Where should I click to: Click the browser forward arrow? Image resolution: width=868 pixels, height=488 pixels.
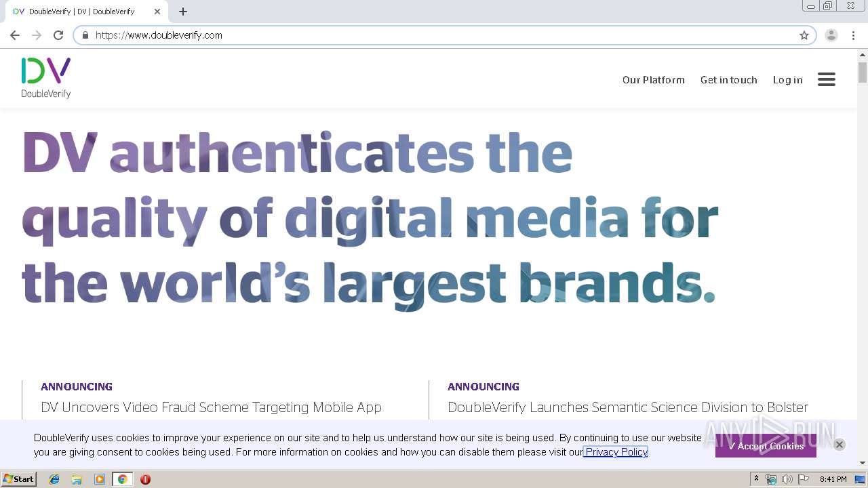(37, 35)
